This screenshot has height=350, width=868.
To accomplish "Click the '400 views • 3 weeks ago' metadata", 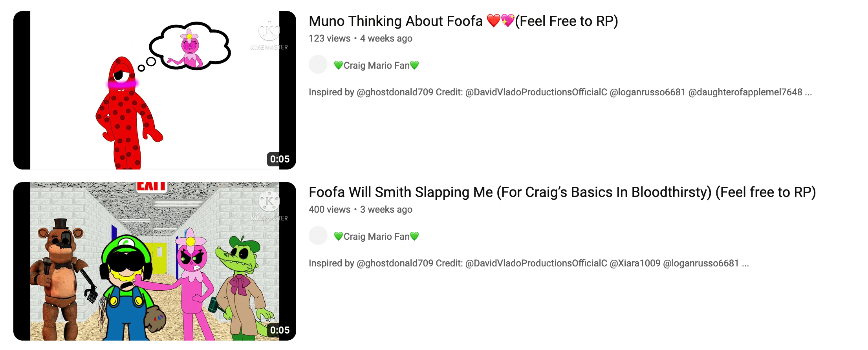I will [361, 210].
